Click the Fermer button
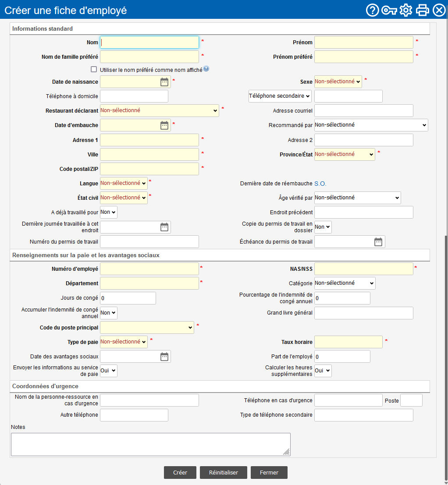The image size is (448, 485). click(269, 472)
